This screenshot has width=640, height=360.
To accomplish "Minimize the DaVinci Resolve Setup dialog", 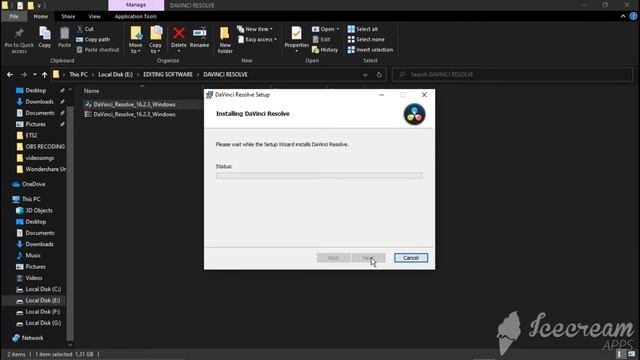I will coord(382,95).
